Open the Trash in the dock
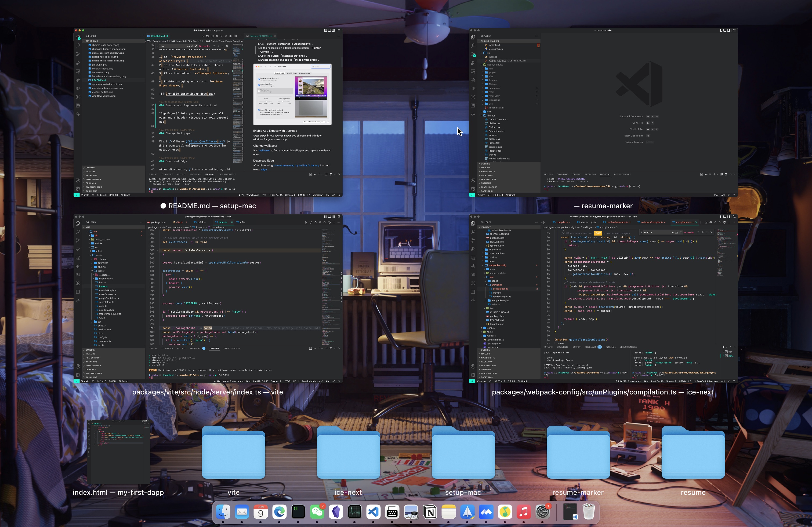The image size is (812, 527). point(589,512)
